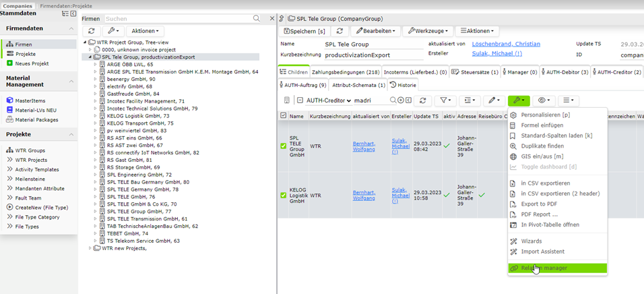Viewport: 644px width, 294px height.
Task: Uncheck the SPL TELE Group GmbH row checkbox
Action: click(283, 146)
